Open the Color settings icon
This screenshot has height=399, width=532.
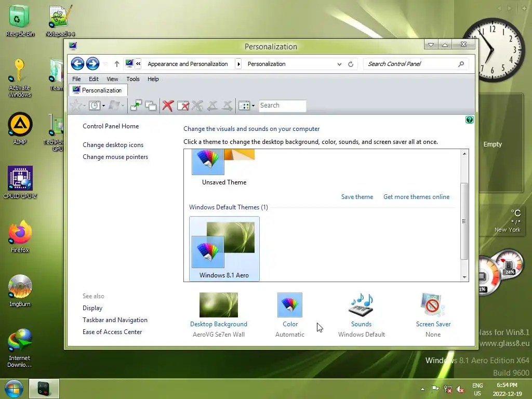tap(290, 305)
